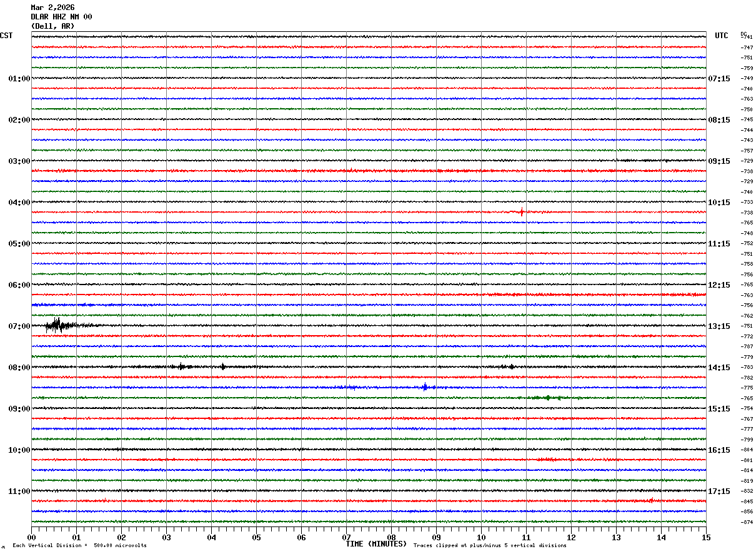Click the "10:15" UTC time label
This screenshot has height=554, width=756.
point(719,203)
